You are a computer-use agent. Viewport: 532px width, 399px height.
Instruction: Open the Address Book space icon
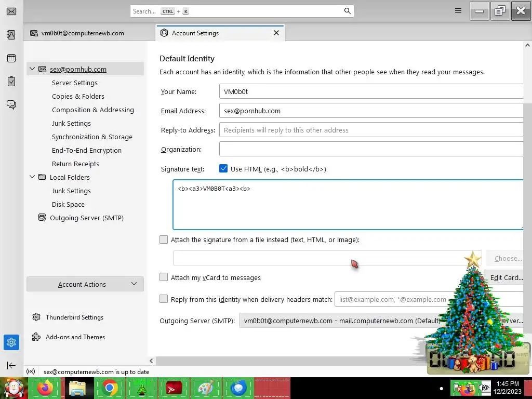[x=11, y=35]
